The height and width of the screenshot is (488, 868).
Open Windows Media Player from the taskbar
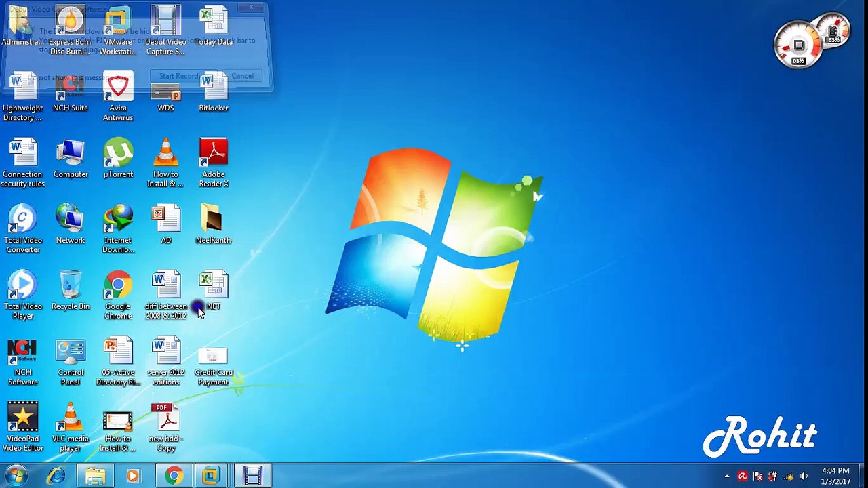click(134, 476)
